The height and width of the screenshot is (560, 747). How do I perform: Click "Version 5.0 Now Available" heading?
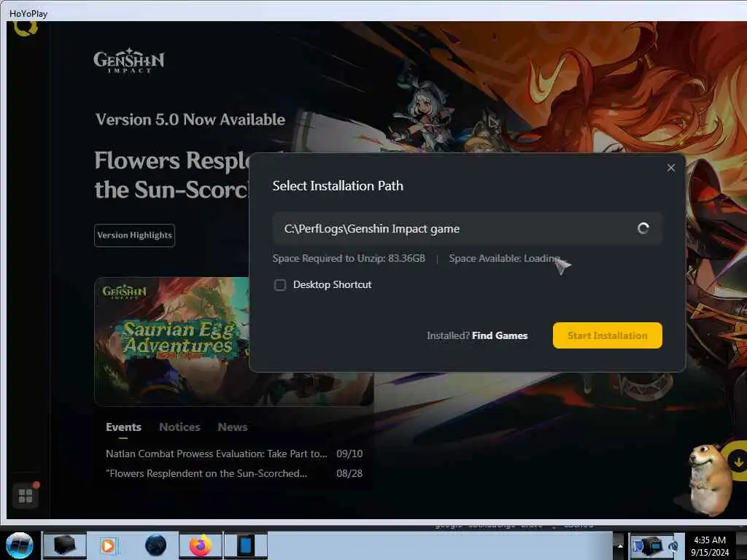pyautogui.click(x=190, y=120)
